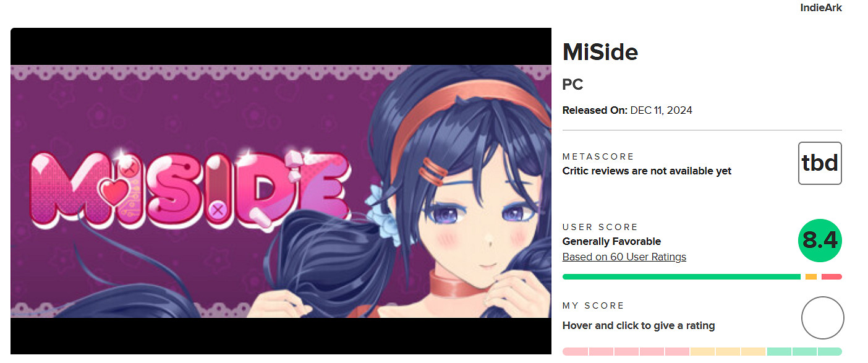Open the IndieArk publisher link
This screenshot has height=363, width=868.
821,7
